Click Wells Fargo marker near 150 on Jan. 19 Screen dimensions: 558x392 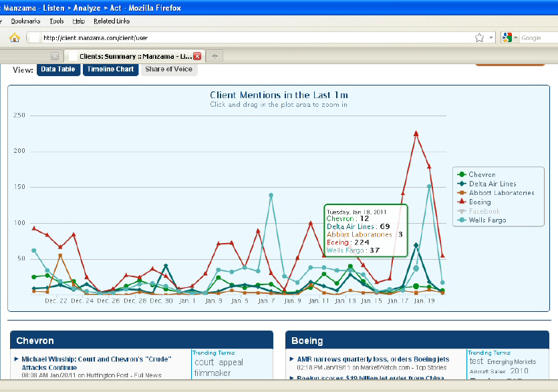[429, 186]
